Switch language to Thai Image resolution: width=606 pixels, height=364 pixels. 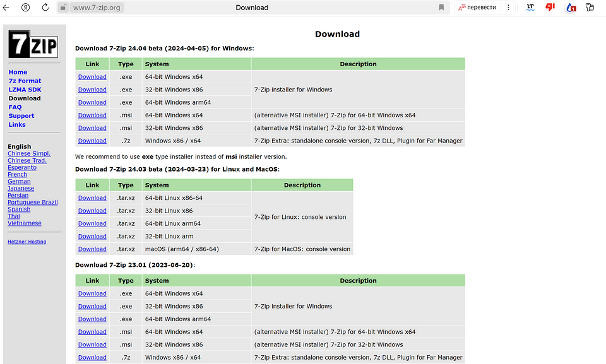tap(13, 216)
